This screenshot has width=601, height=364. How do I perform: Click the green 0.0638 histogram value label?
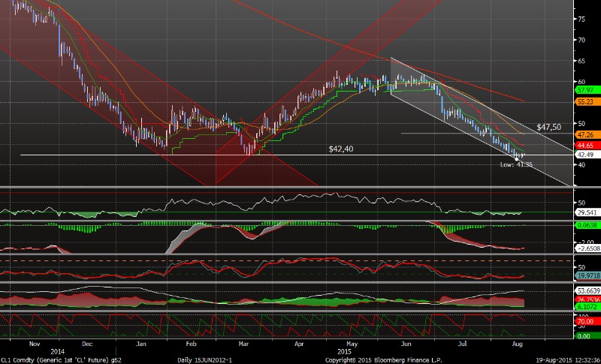pyautogui.click(x=586, y=224)
